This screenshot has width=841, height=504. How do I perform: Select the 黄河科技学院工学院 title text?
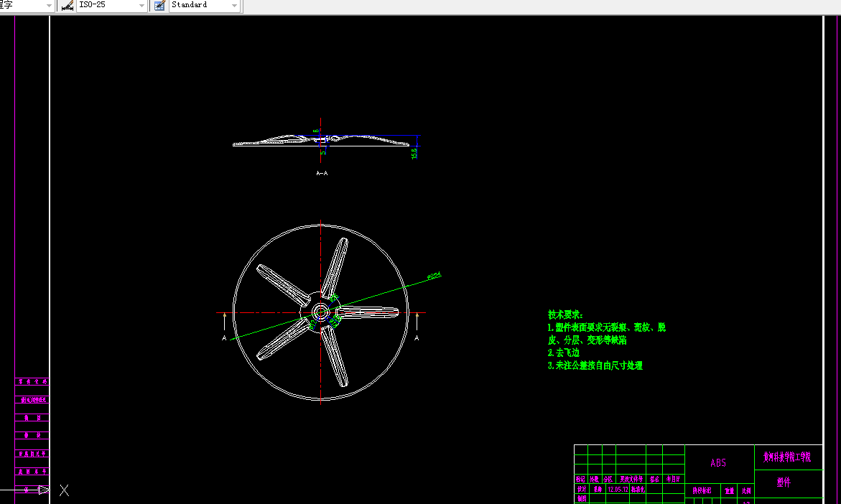[787, 457]
